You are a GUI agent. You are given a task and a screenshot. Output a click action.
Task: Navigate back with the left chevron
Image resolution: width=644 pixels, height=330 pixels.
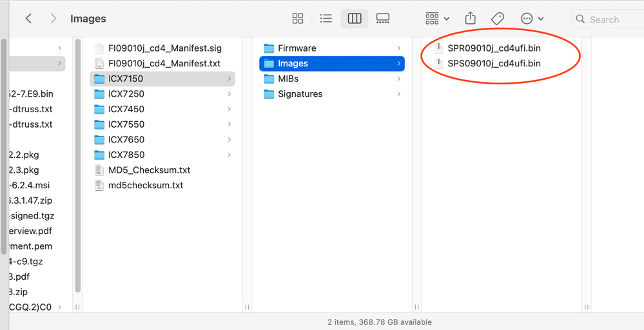[x=28, y=19]
